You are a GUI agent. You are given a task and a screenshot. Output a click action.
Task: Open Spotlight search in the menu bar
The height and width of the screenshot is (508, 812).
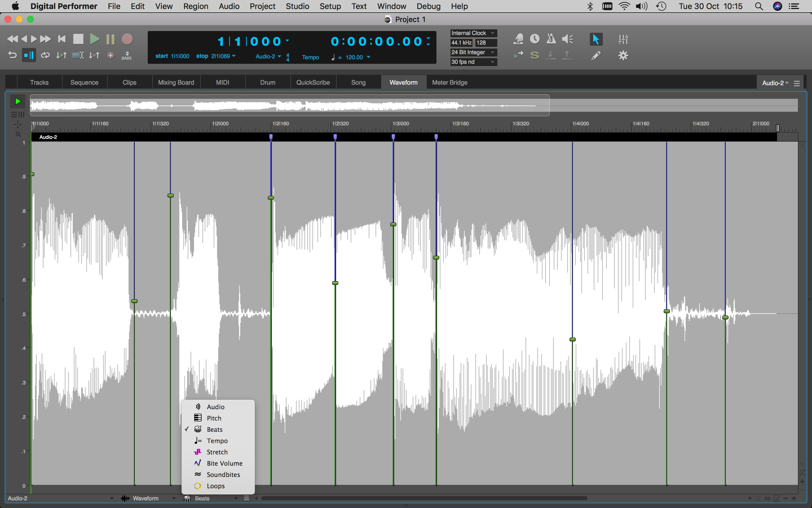pos(759,6)
